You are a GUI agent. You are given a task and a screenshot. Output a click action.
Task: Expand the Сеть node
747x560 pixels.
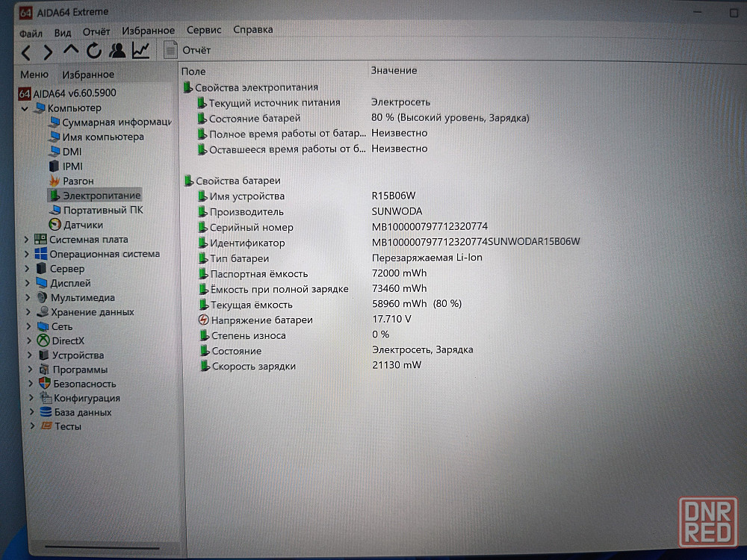click(x=29, y=327)
